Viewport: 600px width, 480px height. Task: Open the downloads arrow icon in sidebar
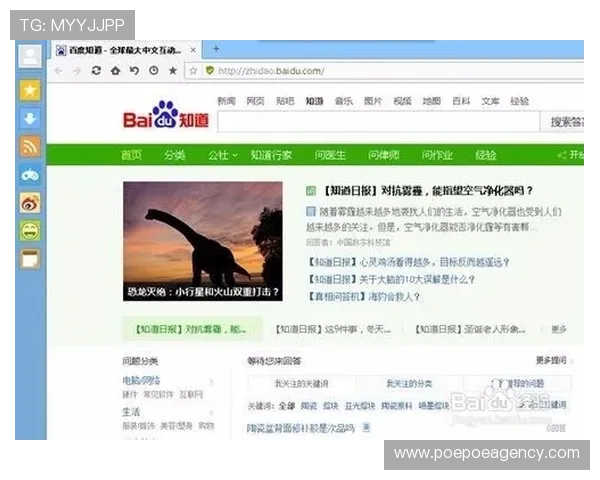[x=30, y=119]
